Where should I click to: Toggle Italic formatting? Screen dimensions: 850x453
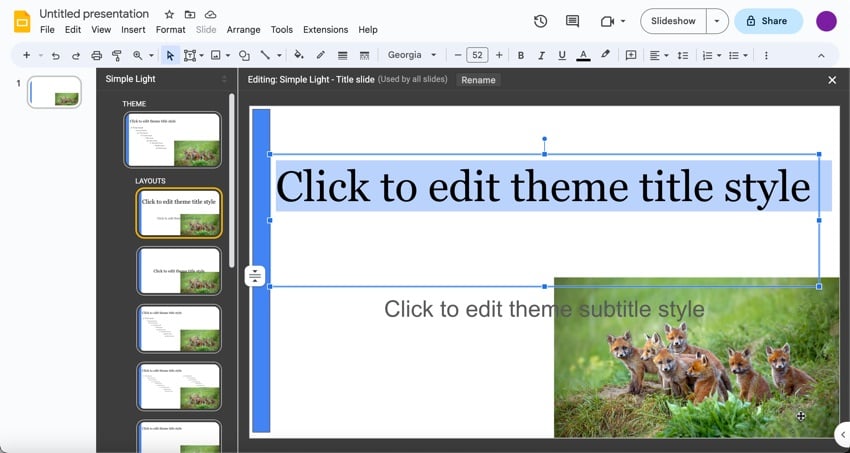pyautogui.click(x=541, y=55)
